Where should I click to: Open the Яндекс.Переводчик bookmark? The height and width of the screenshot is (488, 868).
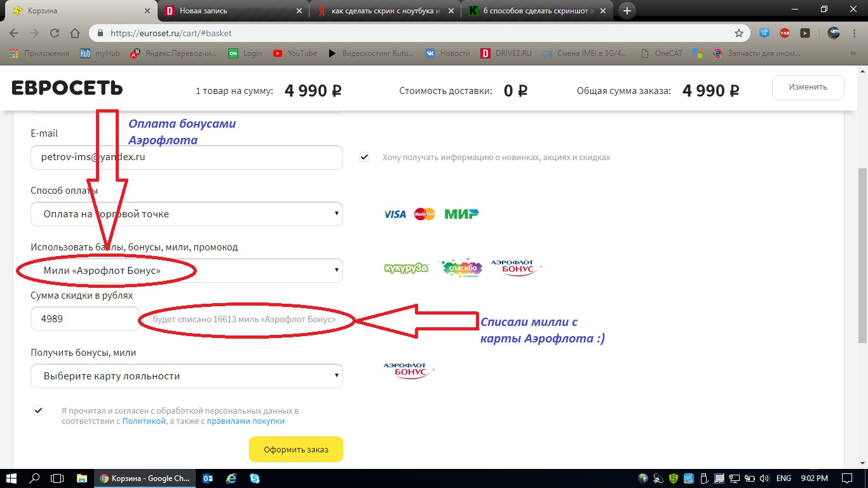(174, 53)
